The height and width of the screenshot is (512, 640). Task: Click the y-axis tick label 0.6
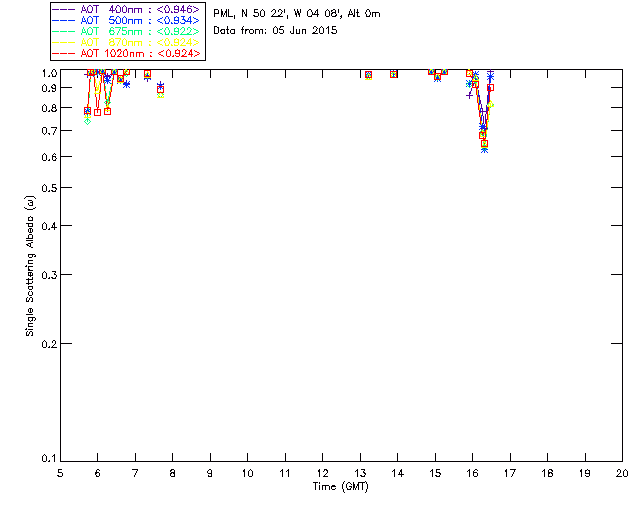point(49,157)
